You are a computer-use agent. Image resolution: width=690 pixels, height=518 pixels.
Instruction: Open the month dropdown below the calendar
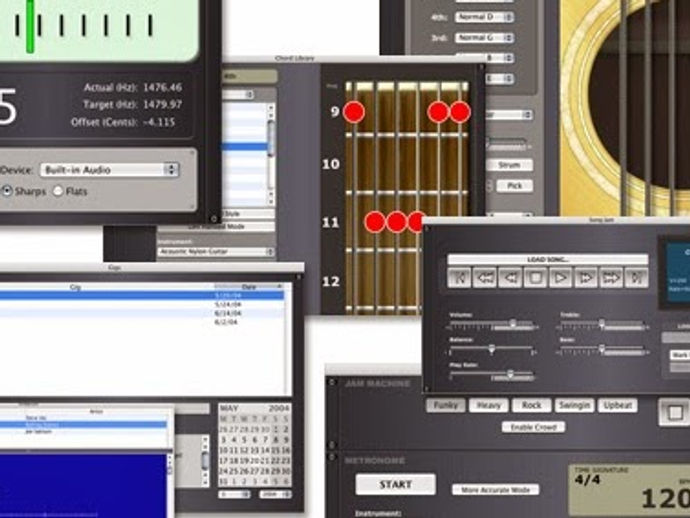(234, 494)
